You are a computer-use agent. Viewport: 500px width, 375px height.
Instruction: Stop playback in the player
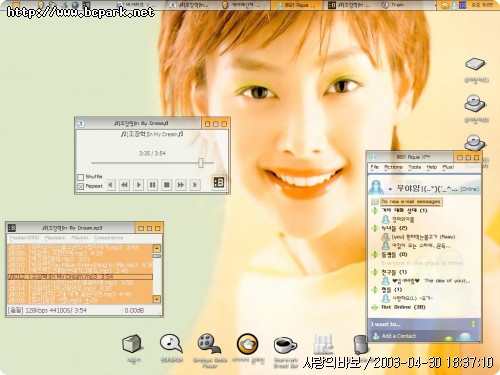167,185
